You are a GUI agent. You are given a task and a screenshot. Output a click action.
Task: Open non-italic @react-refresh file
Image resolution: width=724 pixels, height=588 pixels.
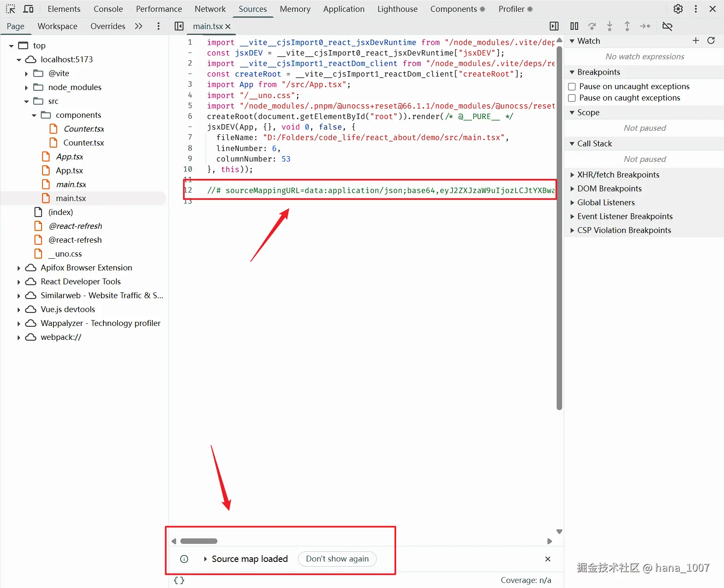coord(75,240)
